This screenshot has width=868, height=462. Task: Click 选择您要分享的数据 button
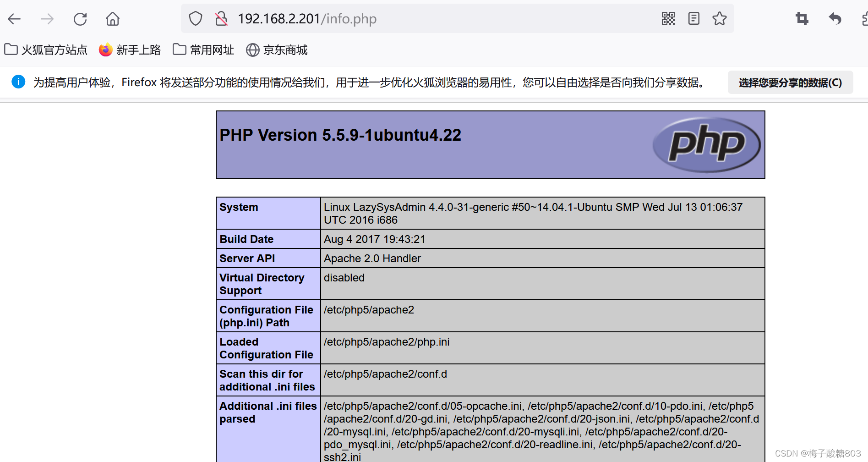790,82
